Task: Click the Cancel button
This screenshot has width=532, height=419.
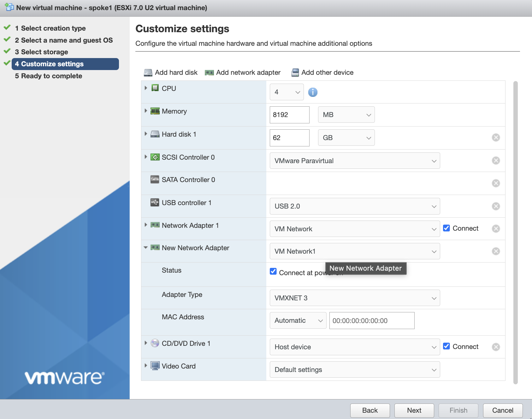Action: [503, 410]
